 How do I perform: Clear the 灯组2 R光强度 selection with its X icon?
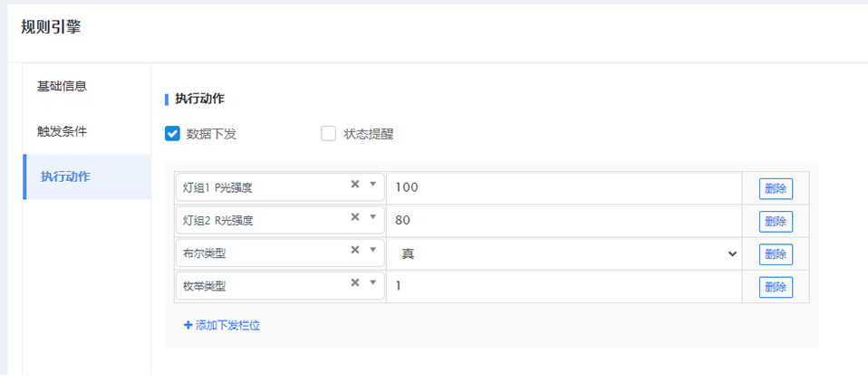[355, 217]
